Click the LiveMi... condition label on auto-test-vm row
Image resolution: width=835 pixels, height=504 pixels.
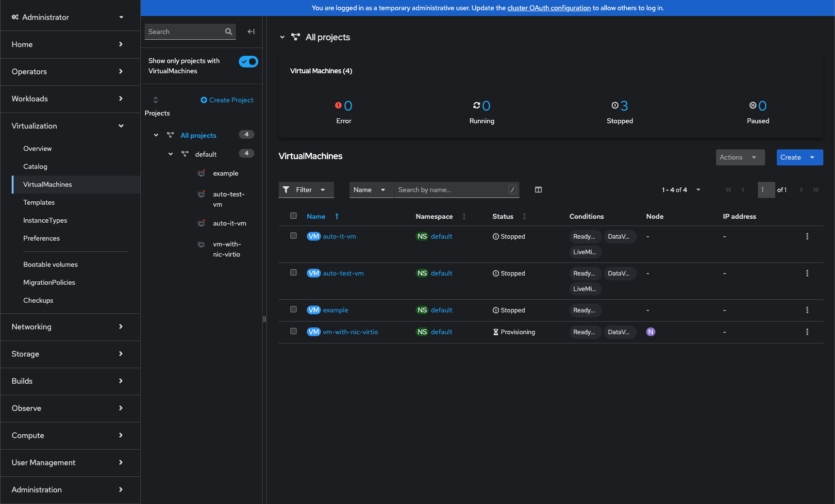585,289
